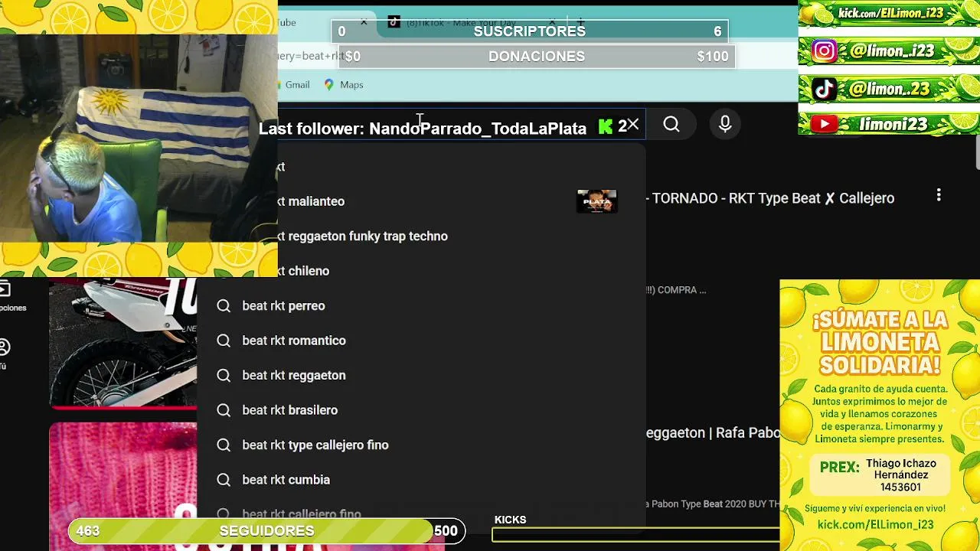Click the PLATA thumbnail in the malianteo suggestion
Image resolution: width=980 pixels, height=551 pixels.
point(597,201)
